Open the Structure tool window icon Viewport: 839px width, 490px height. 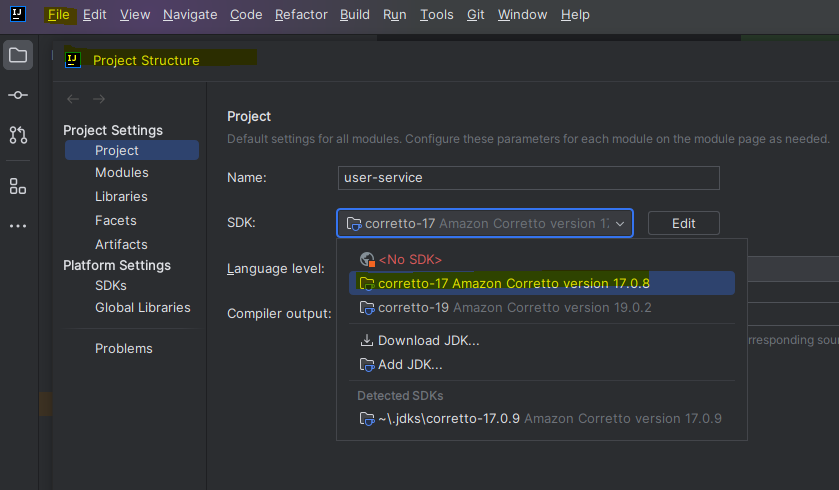18,186
